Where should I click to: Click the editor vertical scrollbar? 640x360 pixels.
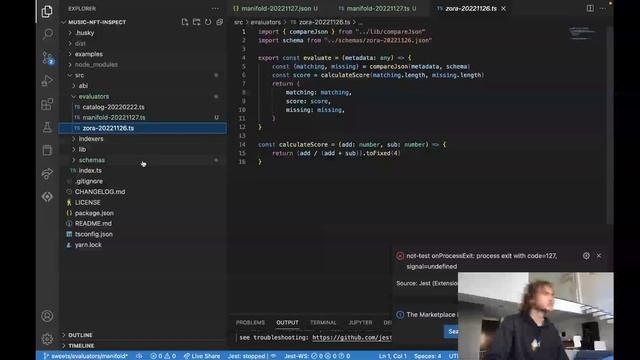[x=609, y=124]
